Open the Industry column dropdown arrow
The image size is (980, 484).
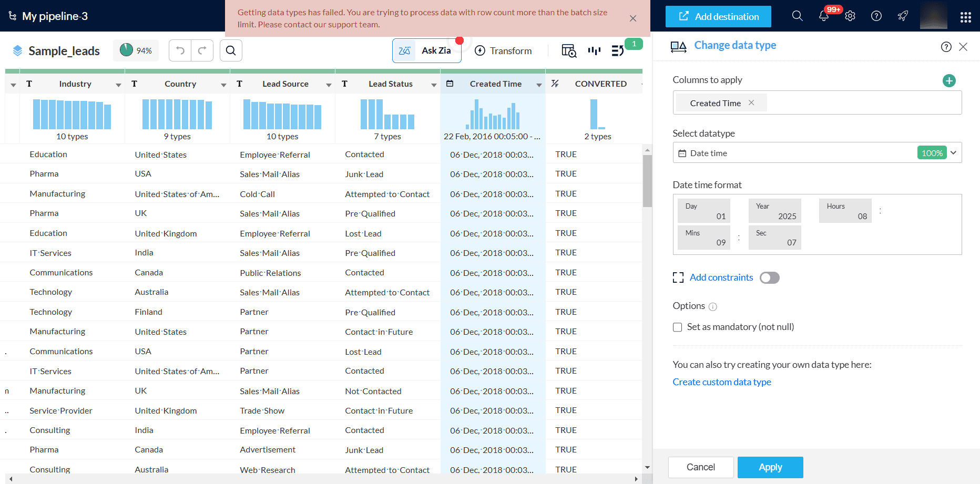click(x=118, y=85)
